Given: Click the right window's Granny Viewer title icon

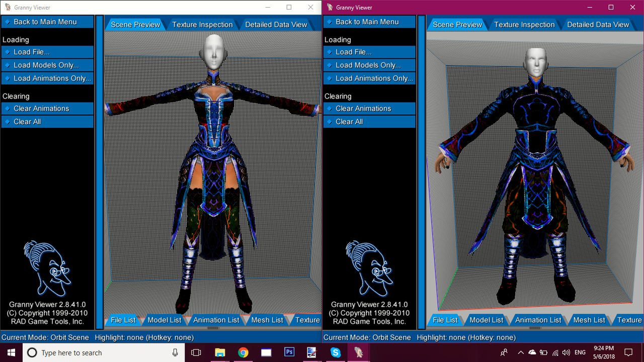Looking at the screenshot, I should (x=330, y=7).
